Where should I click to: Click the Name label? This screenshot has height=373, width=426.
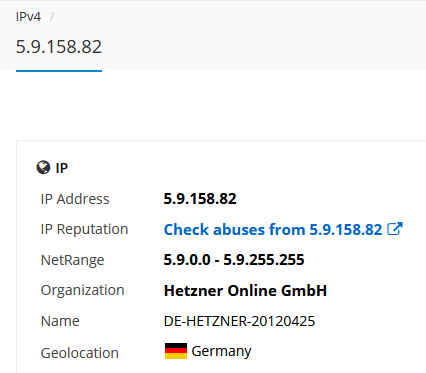click(x=60, y=321)
